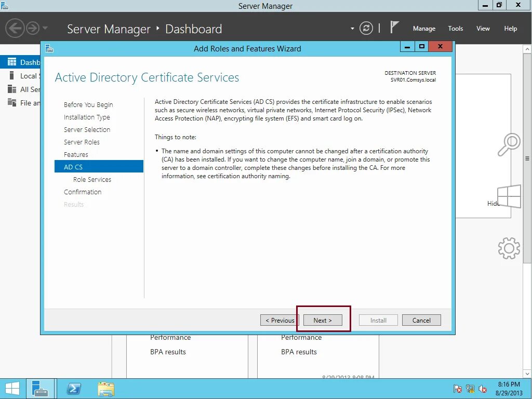Click the Server Manager refresh icon
This screenshot has height=399, width=532.
(366, 28)
